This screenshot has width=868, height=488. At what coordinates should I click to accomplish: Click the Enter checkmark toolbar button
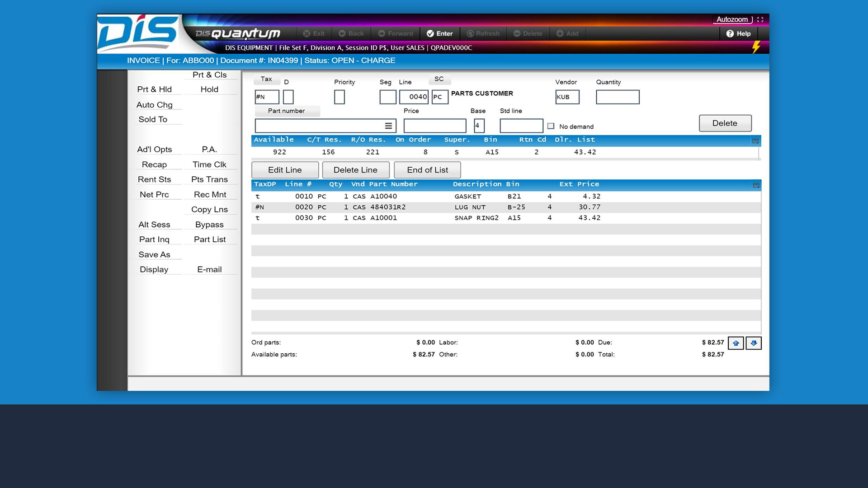440,33
